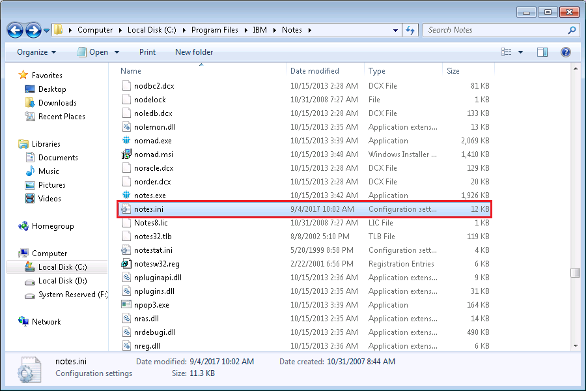Expand the Open button's dropdown arrow
This screenshot has height=391, width=588.
(117, 52)
